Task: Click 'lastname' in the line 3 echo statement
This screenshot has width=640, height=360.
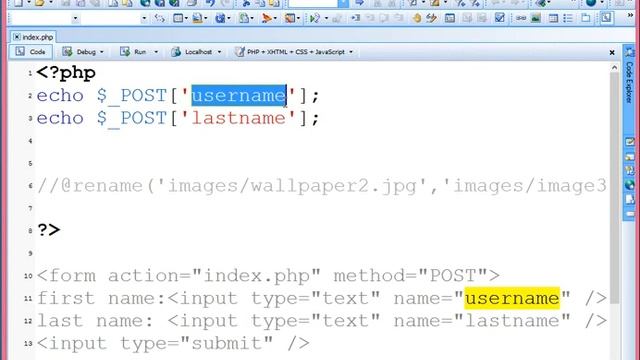Action: coord(239,118)
